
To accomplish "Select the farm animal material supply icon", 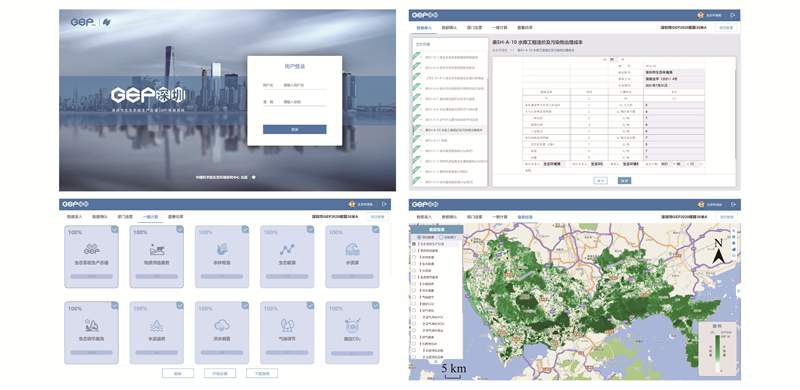I will click(x=156, y=249).
